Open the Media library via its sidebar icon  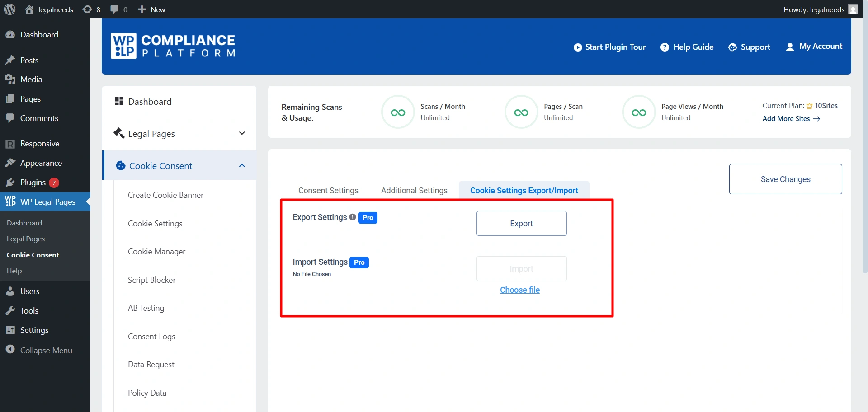tap(11, 79)
